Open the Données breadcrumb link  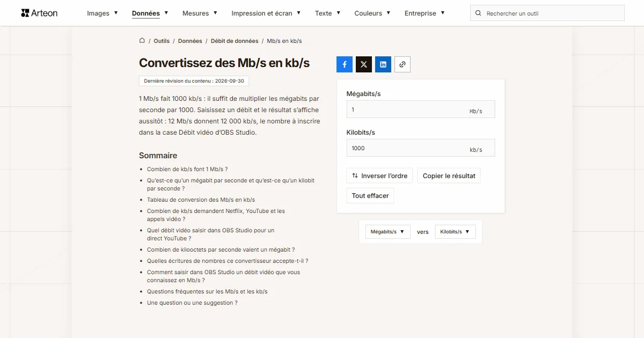(190, 41)
